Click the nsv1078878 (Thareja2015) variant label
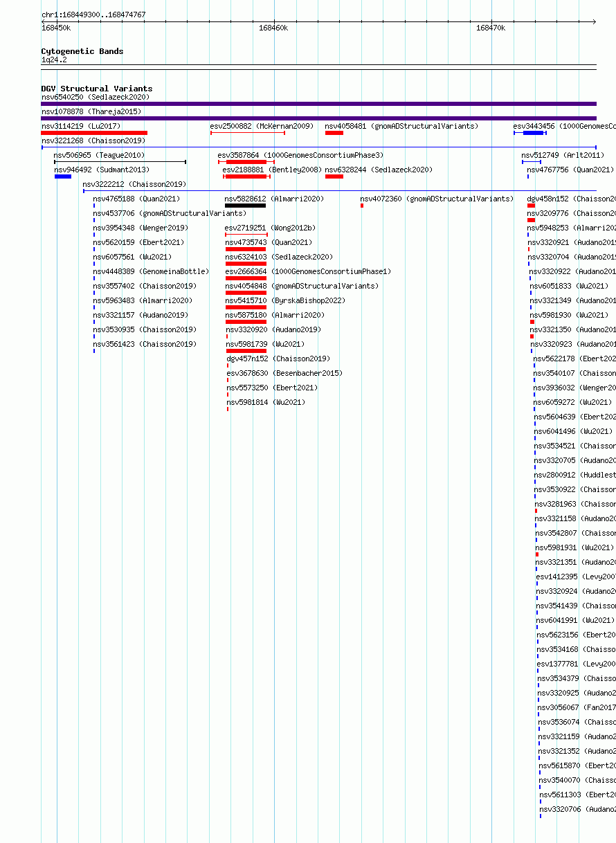 click(x=91, y=111)
